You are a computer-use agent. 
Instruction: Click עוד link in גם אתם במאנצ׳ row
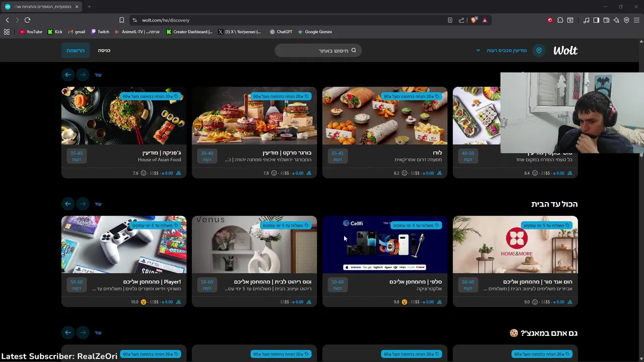[x=98, y=333]
